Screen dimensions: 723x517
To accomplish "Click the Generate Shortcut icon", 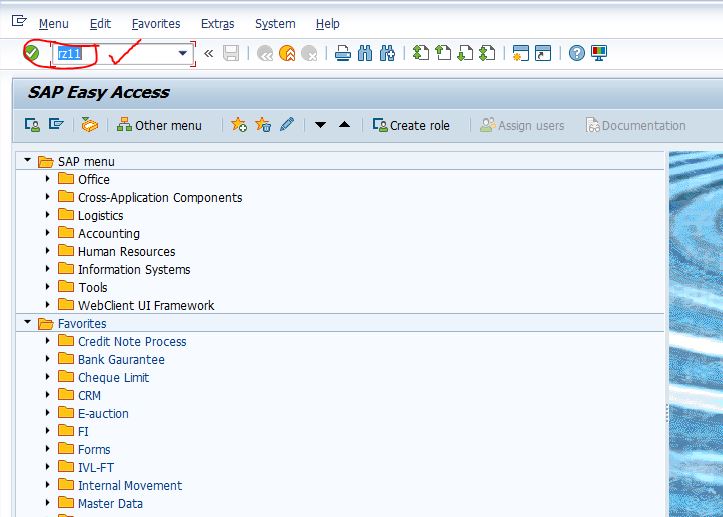I will pyautogui.click(x=543, y=53).
